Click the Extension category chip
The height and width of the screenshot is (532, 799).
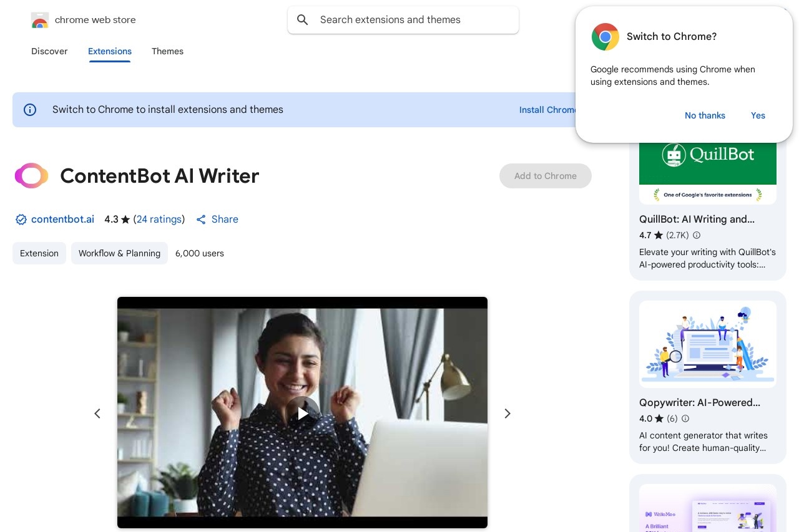tap(39, 253)
